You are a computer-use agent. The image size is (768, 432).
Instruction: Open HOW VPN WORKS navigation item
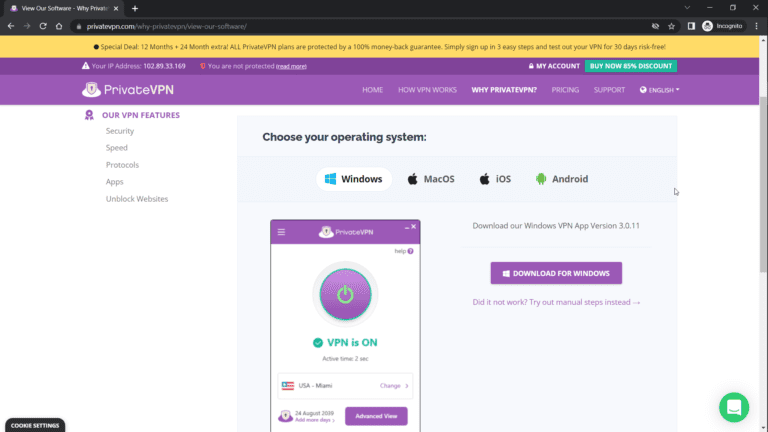point(427,90)
